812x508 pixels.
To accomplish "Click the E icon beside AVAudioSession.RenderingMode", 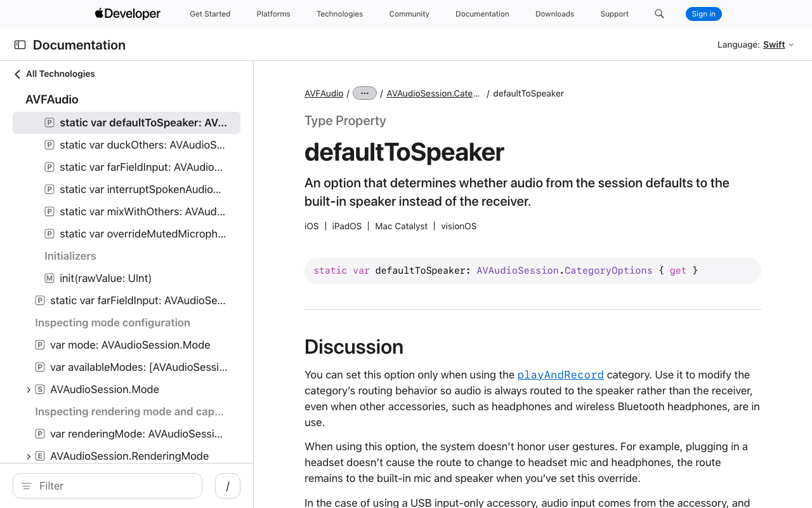I will pos(39,456).
